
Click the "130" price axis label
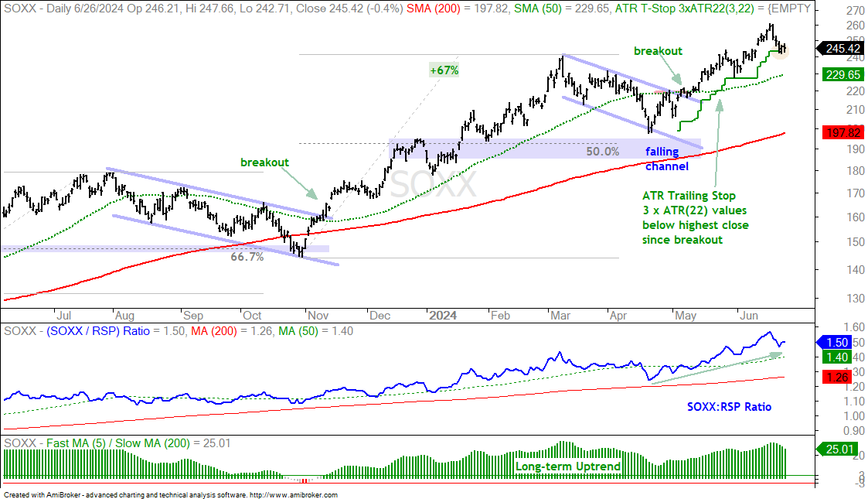tap(855, 298)
